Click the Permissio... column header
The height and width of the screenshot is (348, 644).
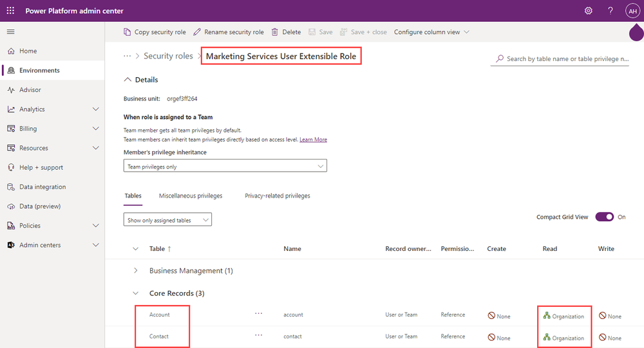tap(457, 249)
